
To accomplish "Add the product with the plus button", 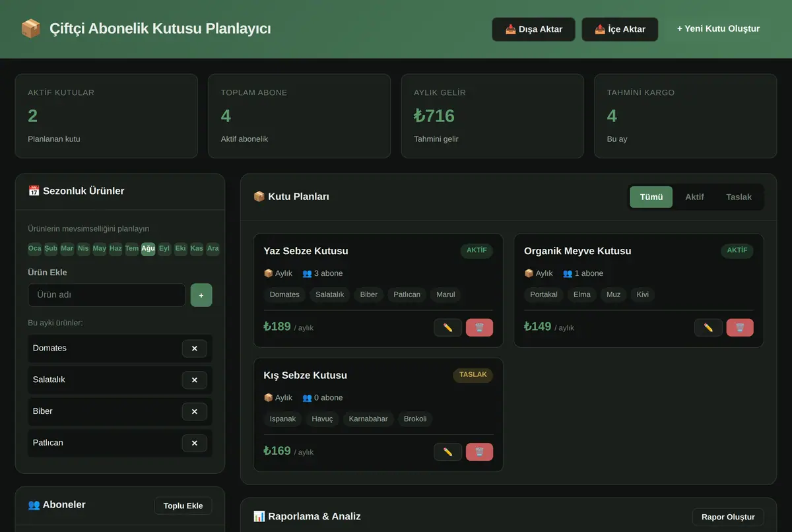I will [x=201, y=295].
